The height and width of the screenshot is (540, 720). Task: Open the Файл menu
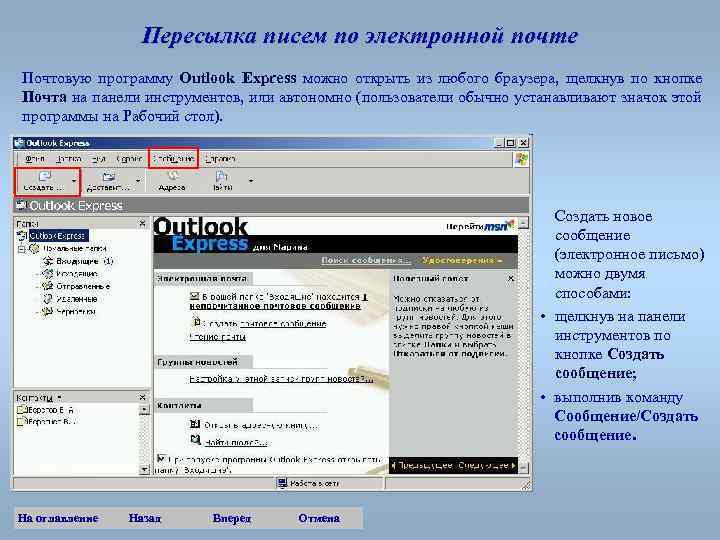tap(35, 159)
